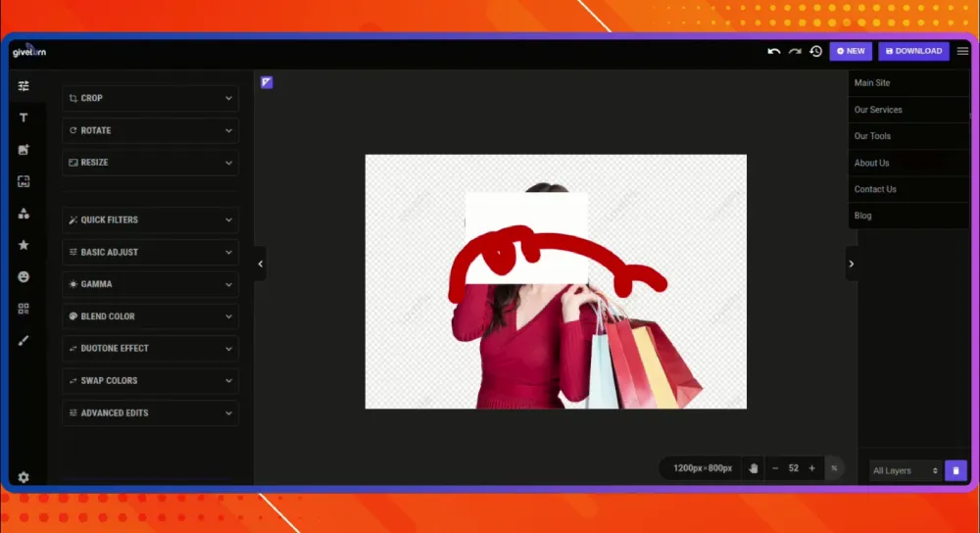
Task: Expand the Gamma section
Action: [x=150, y=284]
